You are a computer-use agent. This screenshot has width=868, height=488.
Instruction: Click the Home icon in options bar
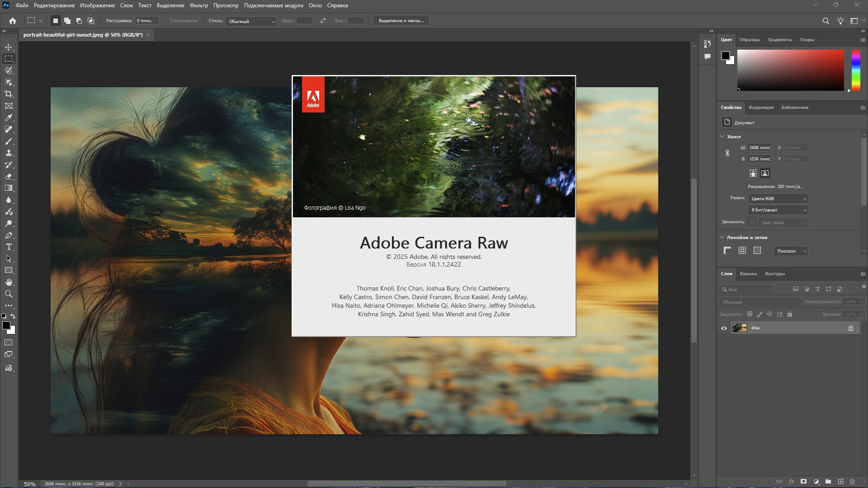(x=13, y=21)
